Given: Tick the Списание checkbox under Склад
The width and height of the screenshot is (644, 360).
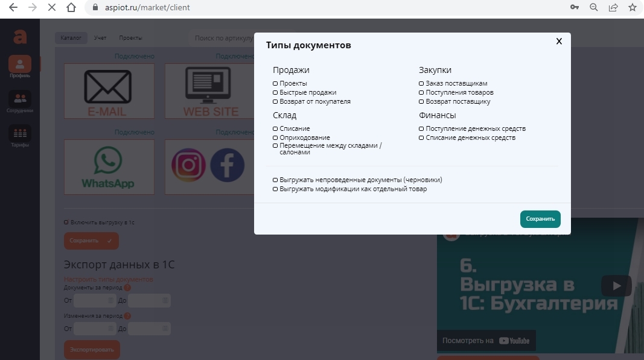Looking at the screenshot, I should (275, 128).
